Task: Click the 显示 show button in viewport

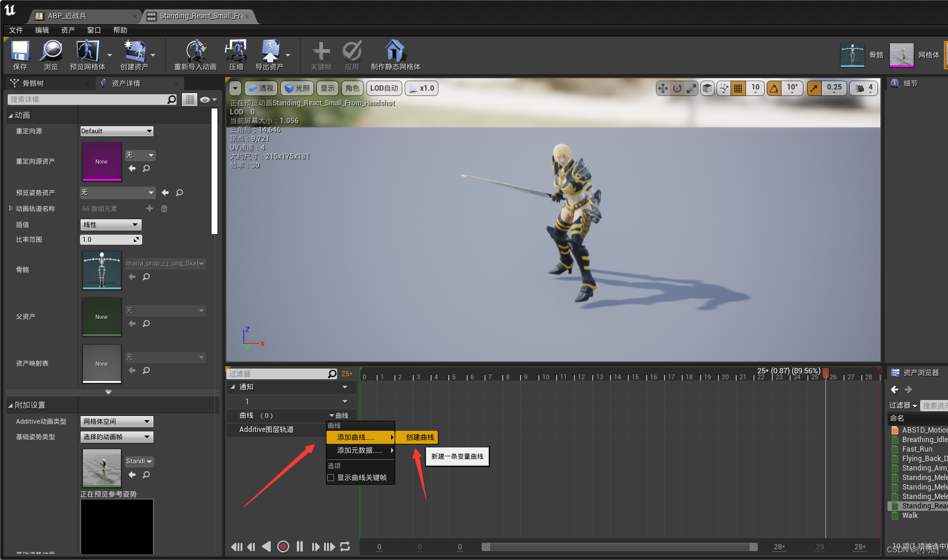Action: coord(328,88)
